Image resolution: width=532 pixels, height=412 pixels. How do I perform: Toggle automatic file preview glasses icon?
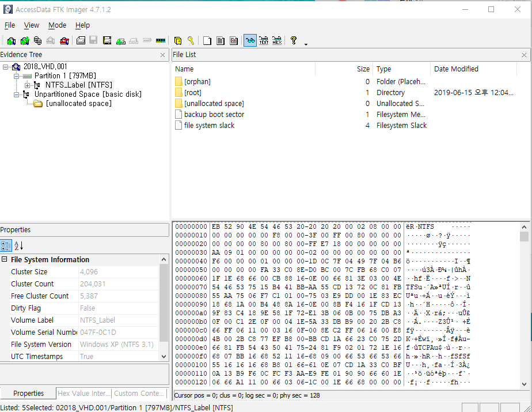coord(250,41)
